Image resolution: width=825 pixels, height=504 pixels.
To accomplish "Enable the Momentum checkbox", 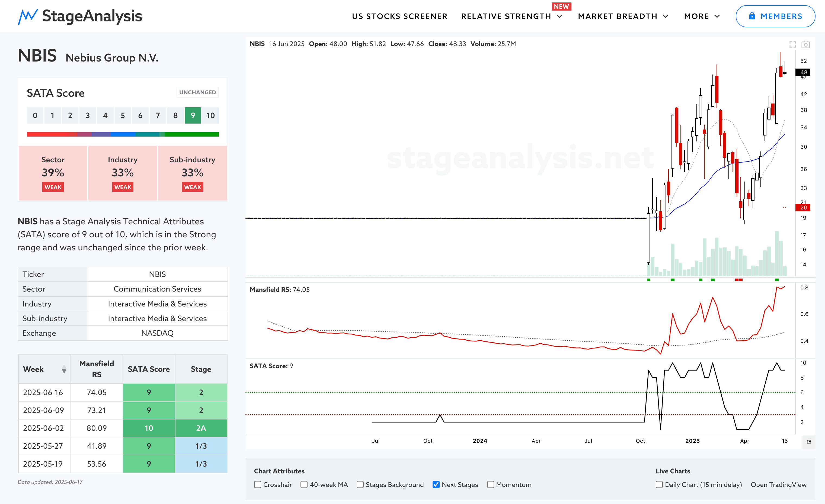I will pos(491,484).
